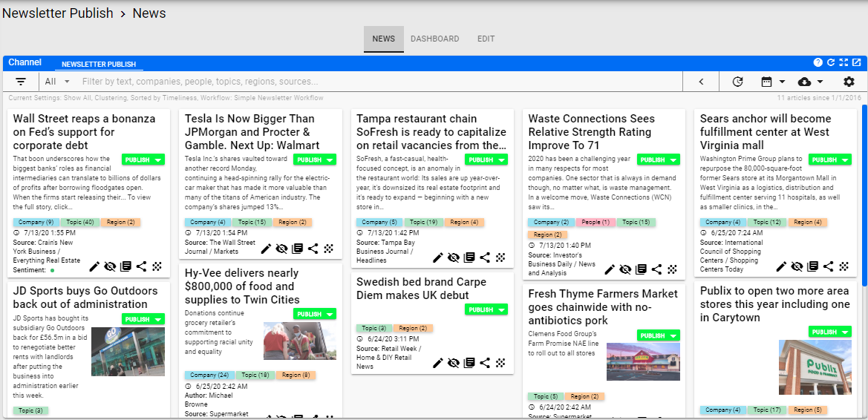This screenshot has height=420, width=868.
Task: Open the filter list icon beside All
Action: click(21, 82)
